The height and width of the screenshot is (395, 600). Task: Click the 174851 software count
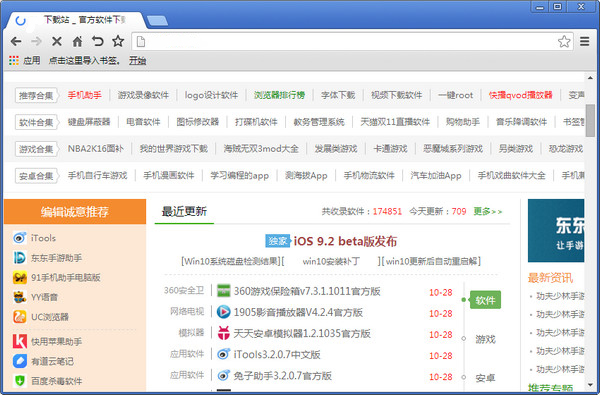(387, 211)
